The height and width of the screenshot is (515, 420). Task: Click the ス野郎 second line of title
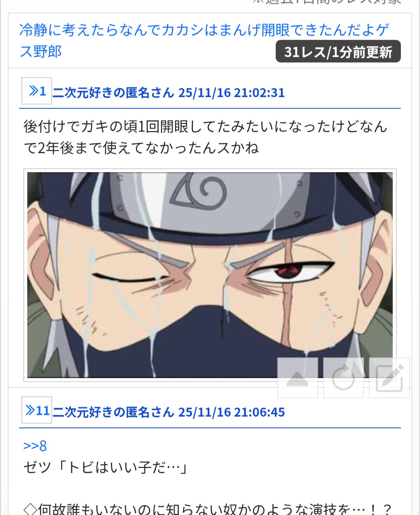[41, 51]
